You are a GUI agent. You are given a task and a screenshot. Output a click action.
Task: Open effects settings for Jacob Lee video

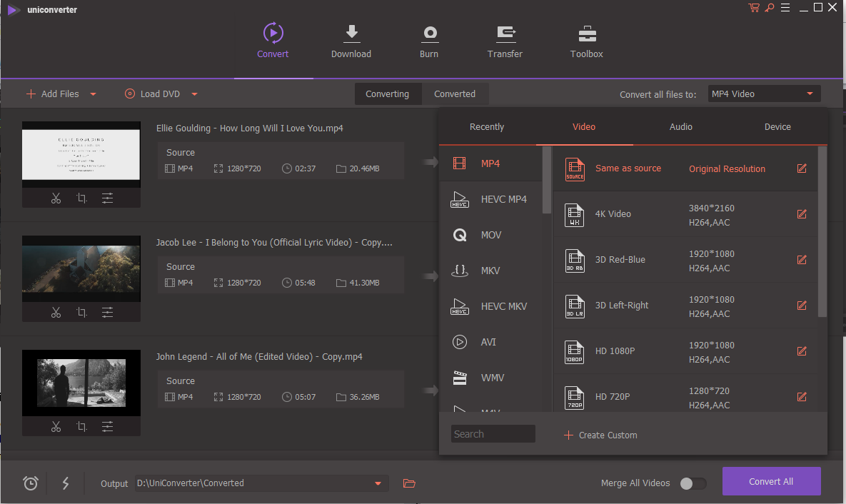(x=107, y=313)
